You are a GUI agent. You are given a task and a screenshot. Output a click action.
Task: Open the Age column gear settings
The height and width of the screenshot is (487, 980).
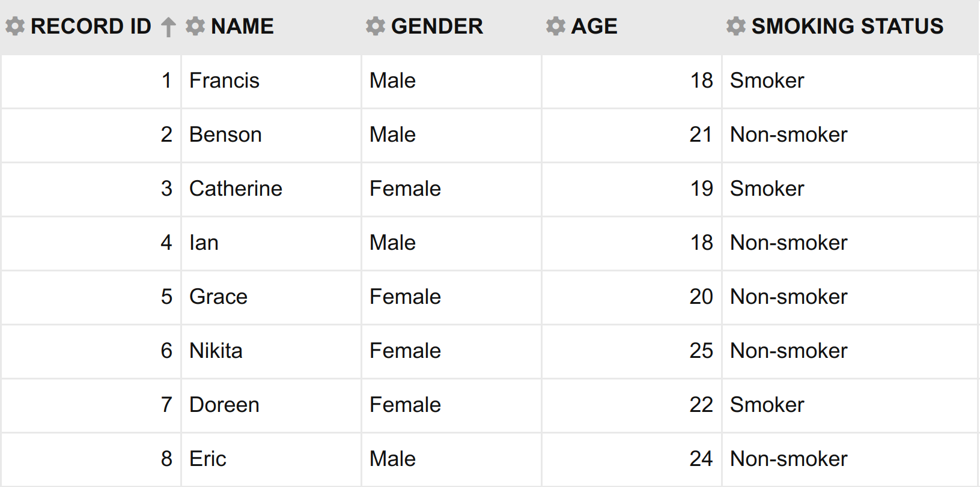coord(556,26)
